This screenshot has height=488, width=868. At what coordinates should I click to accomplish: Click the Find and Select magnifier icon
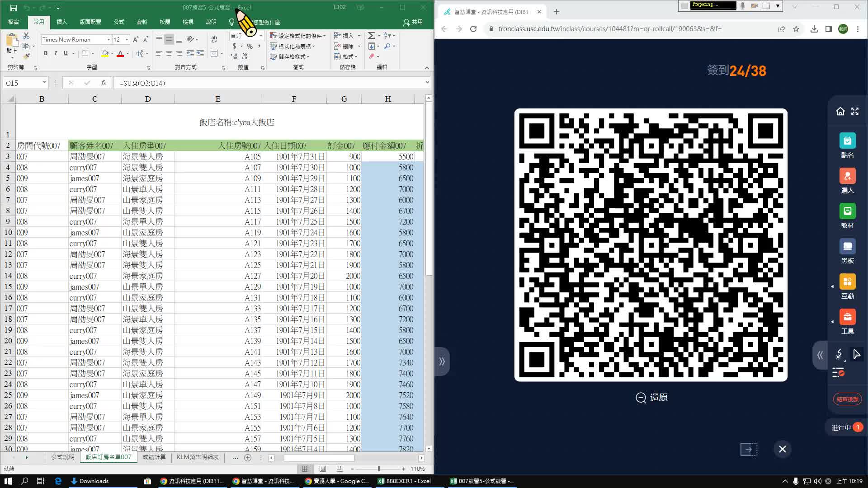387,46
